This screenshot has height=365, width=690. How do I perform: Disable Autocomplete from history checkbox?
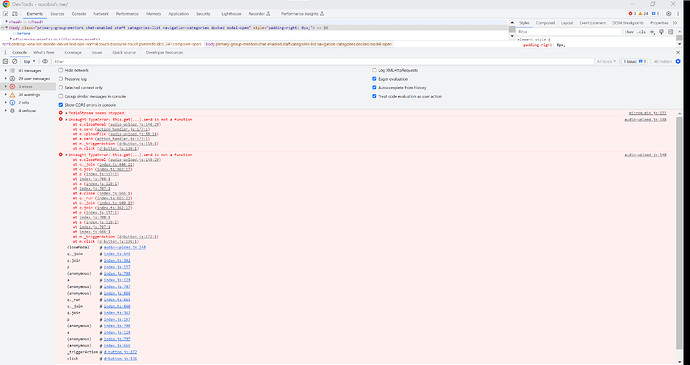pyautogui.click(x=374, y=88)
